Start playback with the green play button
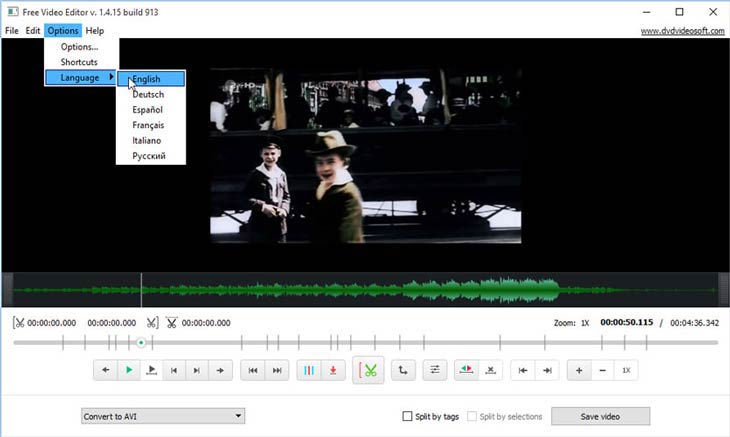 coord(128,370)
